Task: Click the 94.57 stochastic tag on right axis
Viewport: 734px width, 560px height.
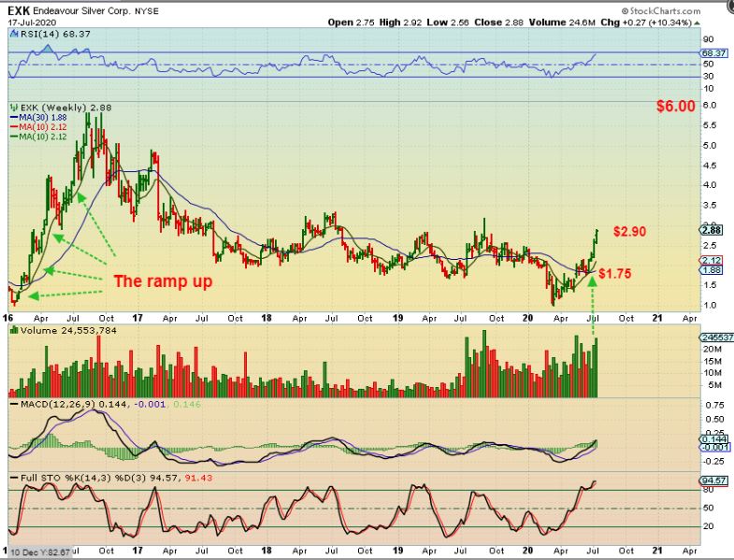Action: click(713, 481)
